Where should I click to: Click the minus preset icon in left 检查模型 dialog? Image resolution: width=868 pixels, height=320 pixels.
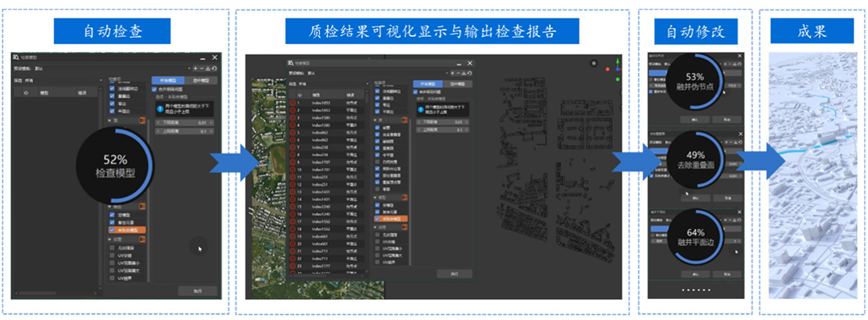[201, 68]
